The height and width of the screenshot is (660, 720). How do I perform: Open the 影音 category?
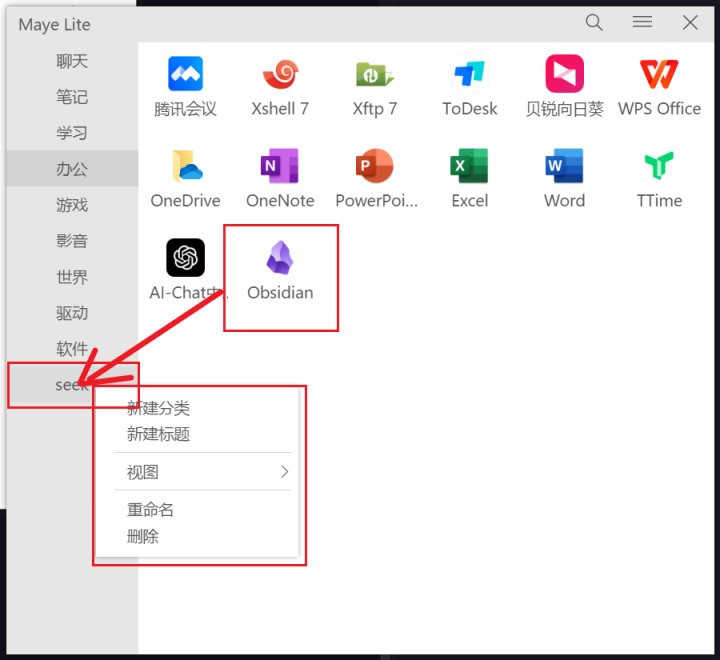click(72, 241)
